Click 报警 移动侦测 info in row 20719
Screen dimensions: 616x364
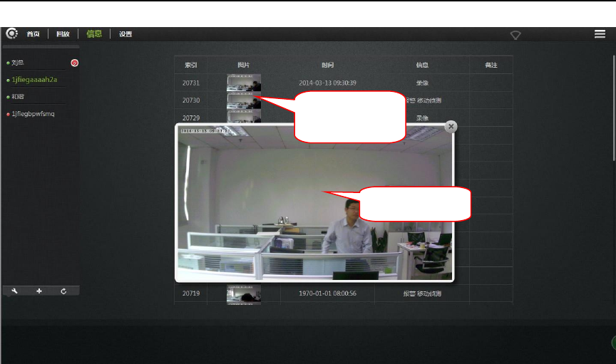[x=422, y=293]
